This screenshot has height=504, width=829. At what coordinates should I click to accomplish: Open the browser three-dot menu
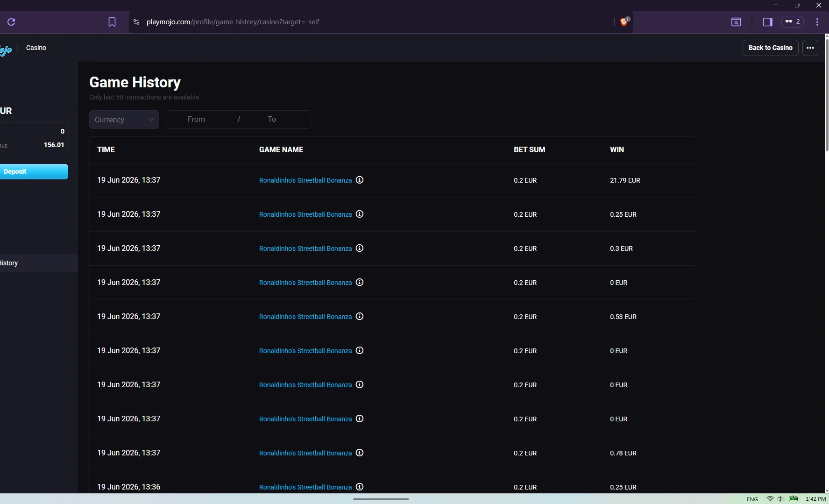click(x=817, y=22)
